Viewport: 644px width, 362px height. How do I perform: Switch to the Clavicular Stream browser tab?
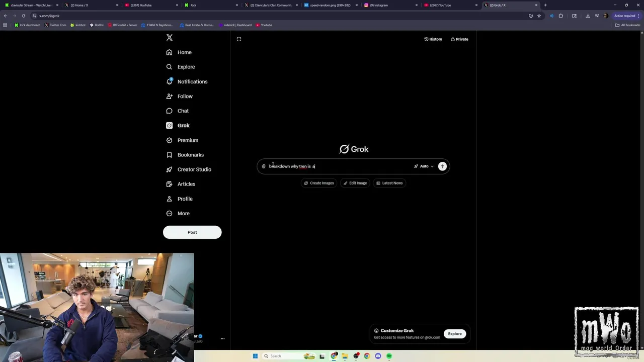31,5
